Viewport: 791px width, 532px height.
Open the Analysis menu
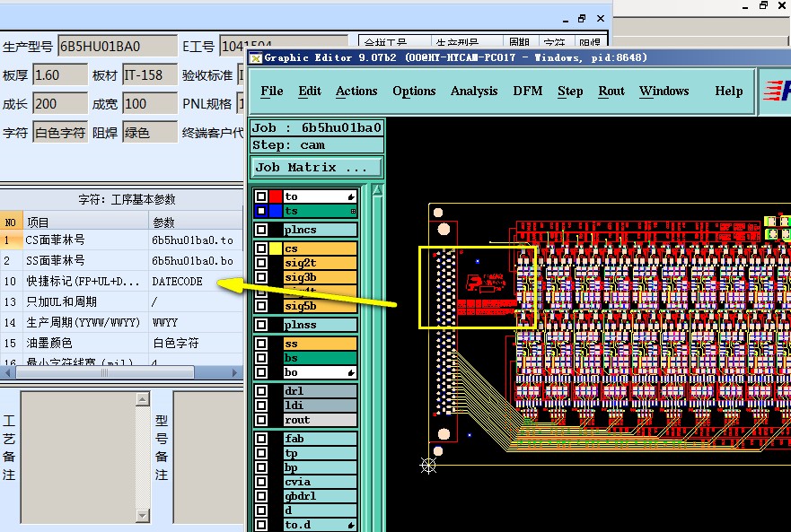[474, 91]
